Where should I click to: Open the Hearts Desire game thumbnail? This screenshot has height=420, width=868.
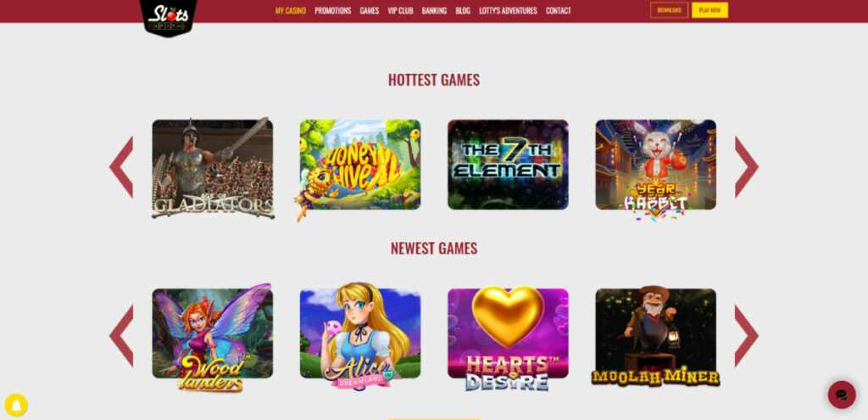click(x=508, y=338)
